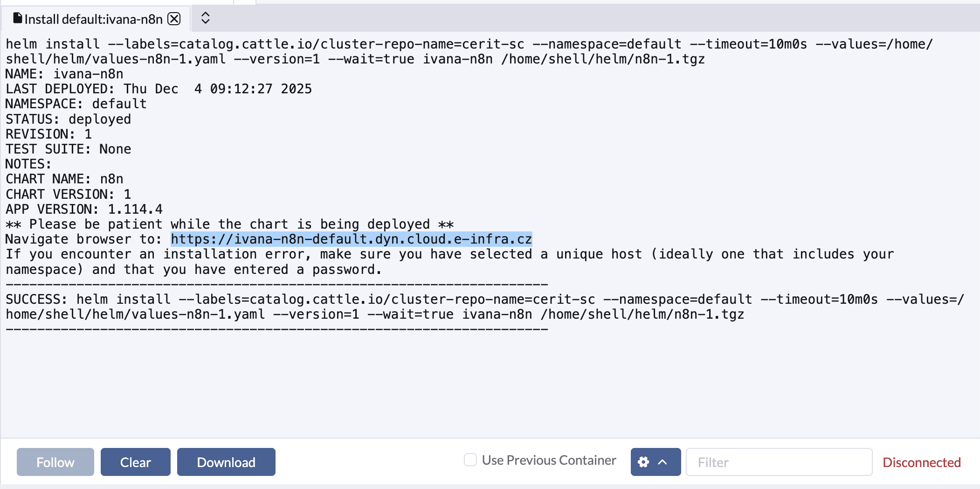Viewport: 980px width, 489px height.
Task: Click the NAMESPACE: default line
Action: (76, 104)
